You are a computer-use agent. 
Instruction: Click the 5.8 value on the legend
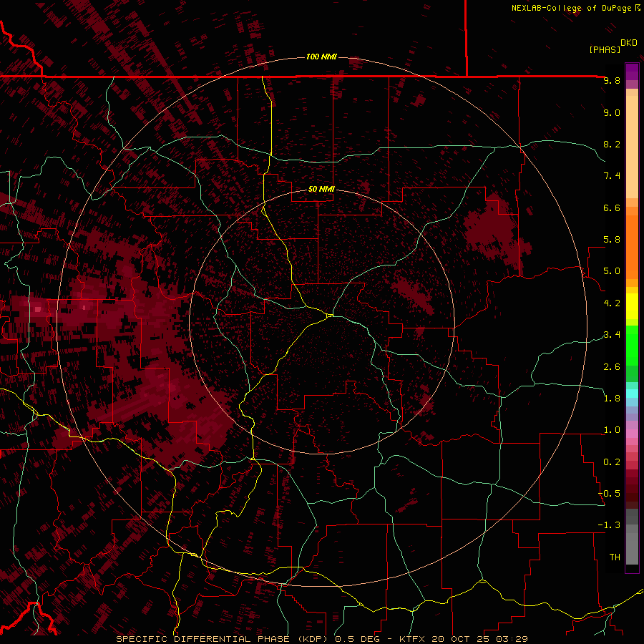point(612,240)
